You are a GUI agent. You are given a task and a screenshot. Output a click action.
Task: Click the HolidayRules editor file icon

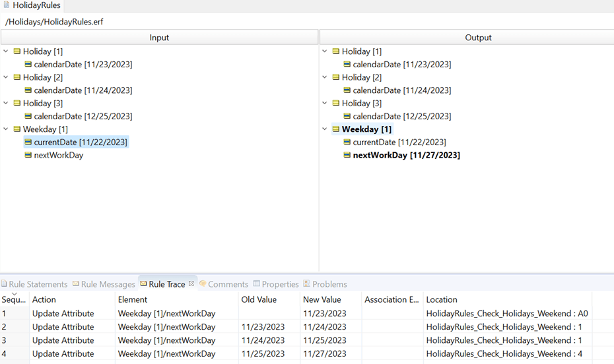[x=6, y=5]
